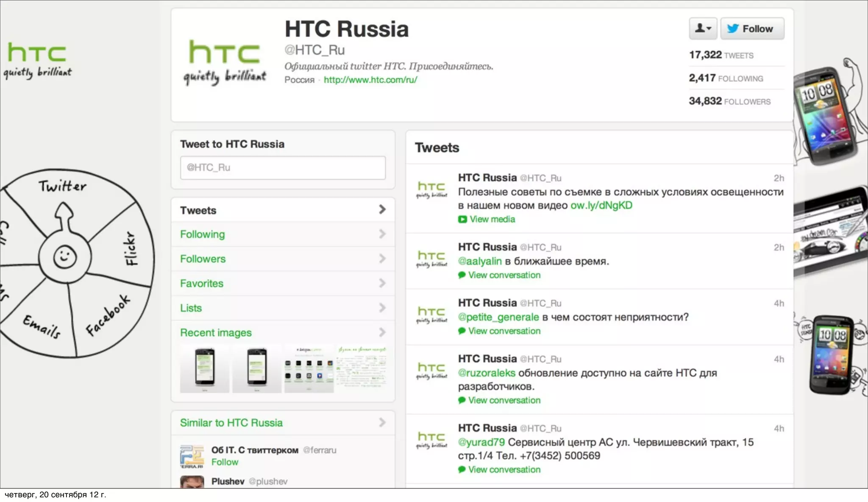This screenshot has height=502, width=868.
Task: Open the 17,322 tweets count
Action: pyautogui.click(x=721, y=55)
